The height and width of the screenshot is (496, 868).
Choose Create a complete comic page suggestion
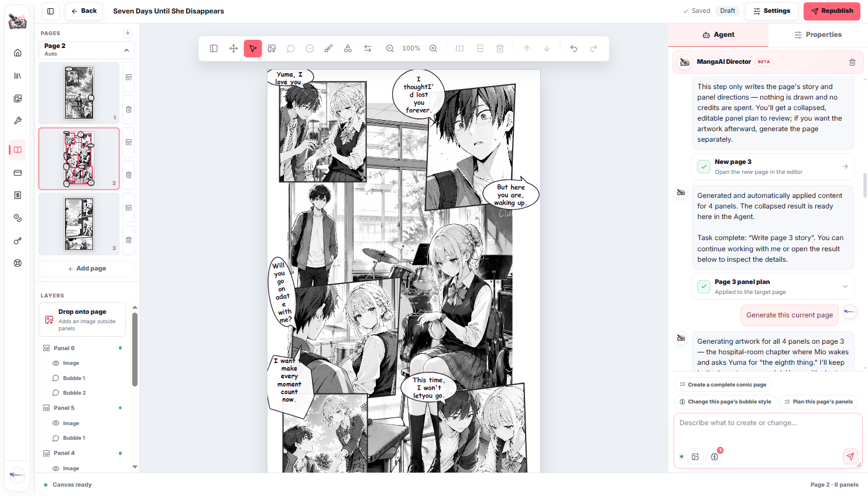pyautogui.click(x=723, y=385)
